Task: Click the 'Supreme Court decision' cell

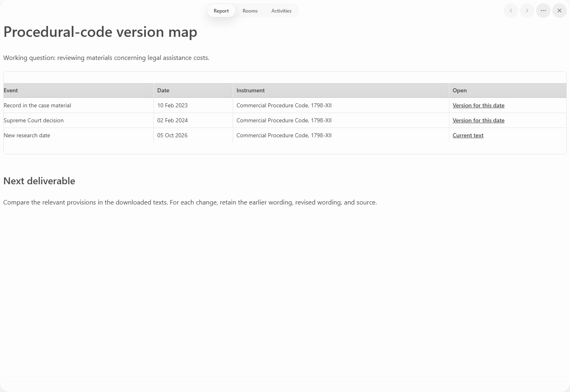Action: (x=79, y=120)
